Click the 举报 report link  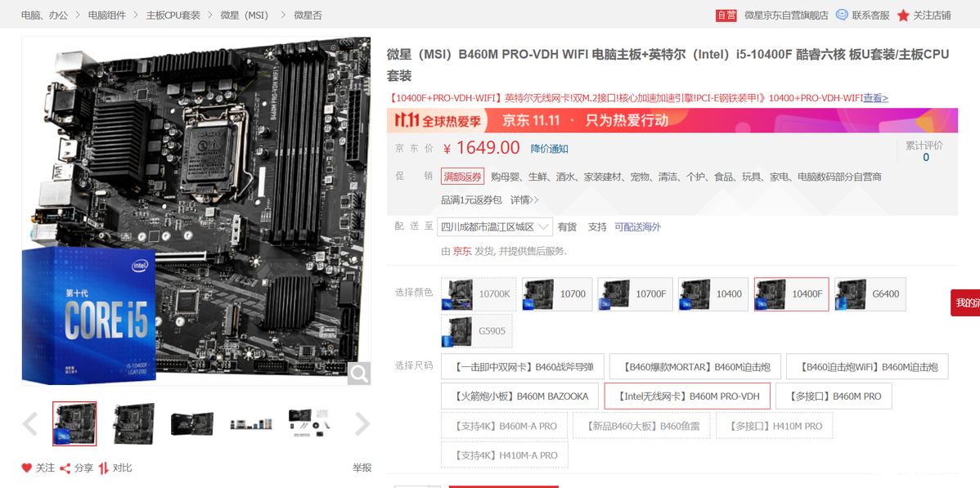[x=362, y=468]
